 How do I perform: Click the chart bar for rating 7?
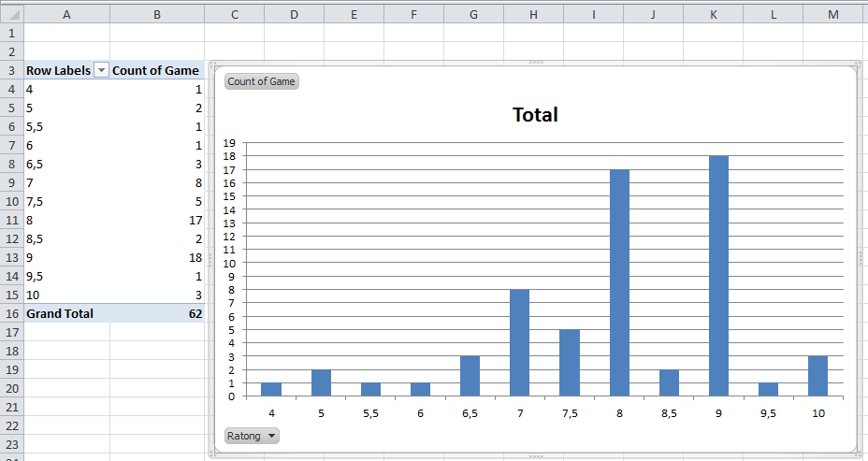[520, 343]
